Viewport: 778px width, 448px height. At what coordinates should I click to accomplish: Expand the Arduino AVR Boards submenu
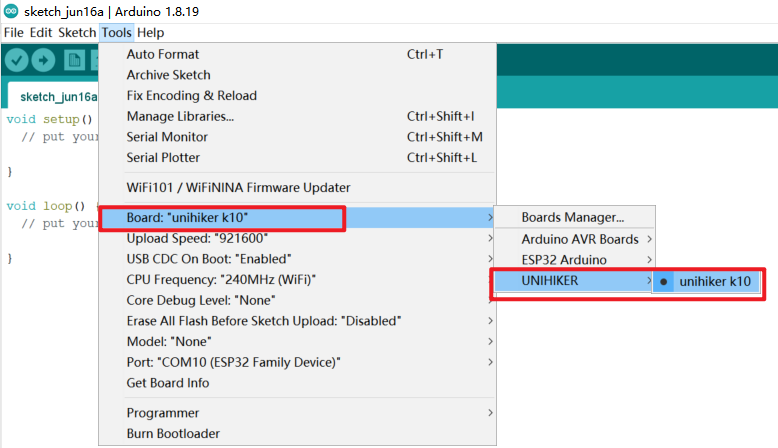575,239
